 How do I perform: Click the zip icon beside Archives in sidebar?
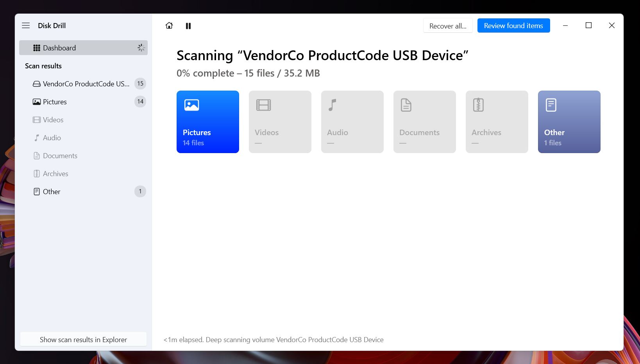tap(37, 173)
